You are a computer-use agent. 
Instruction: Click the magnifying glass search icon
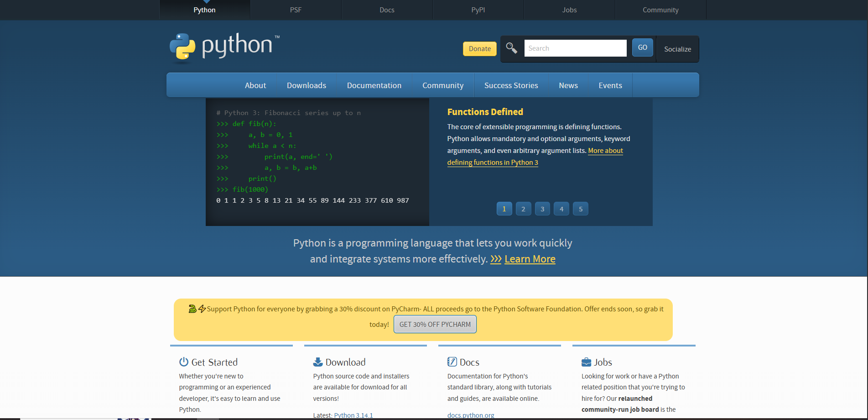point(511,48)
